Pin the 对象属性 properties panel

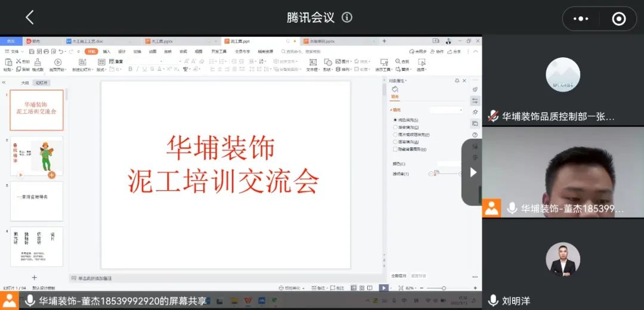(x=457, y=80)
